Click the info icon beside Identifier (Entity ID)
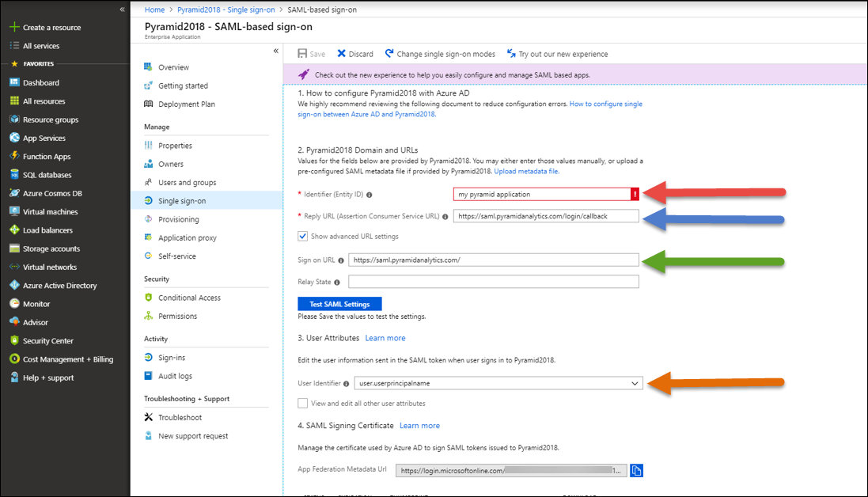868x497 pixels. 370,195
